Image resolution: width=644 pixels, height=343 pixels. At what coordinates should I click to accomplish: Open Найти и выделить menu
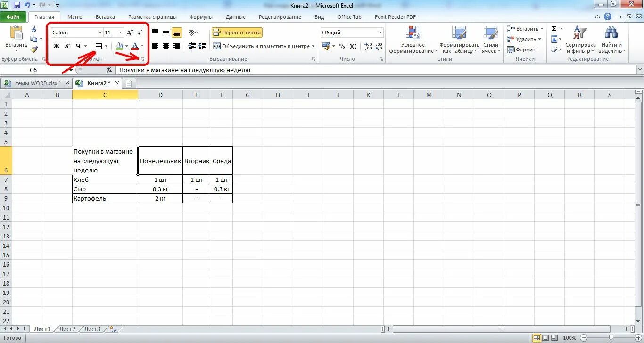[611, 40]
